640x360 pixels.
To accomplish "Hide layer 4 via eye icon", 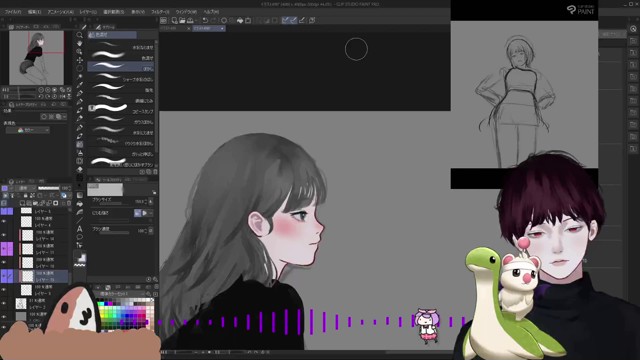I will coord(4,222).
